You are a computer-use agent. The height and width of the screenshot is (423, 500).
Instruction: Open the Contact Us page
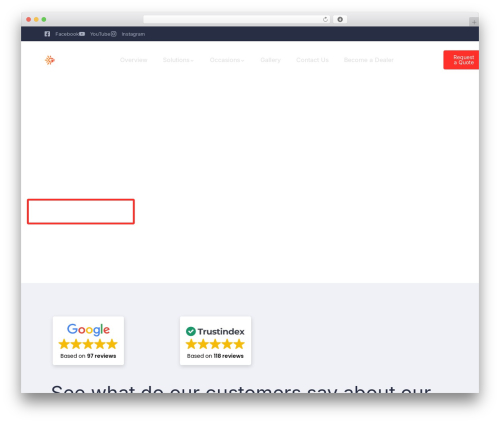[312, 60]
